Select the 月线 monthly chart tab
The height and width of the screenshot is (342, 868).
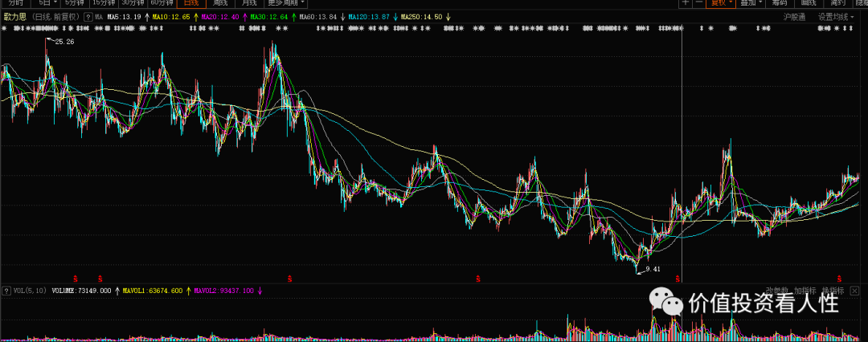coord(249,2)
